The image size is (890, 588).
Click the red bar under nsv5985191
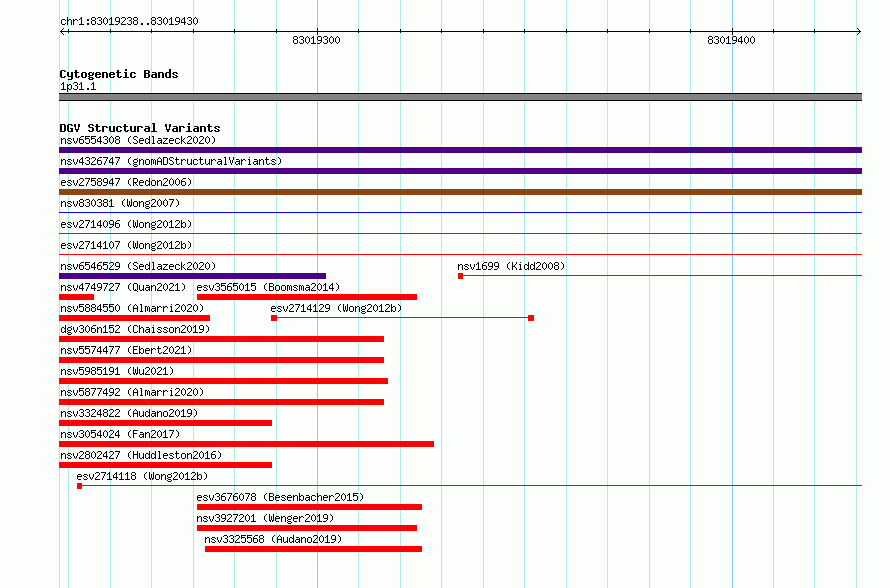coord(224,381)
